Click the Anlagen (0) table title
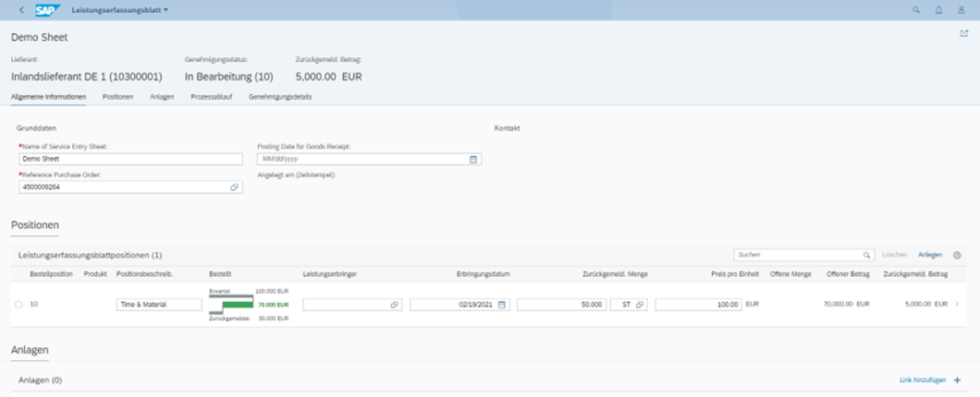 40,380
